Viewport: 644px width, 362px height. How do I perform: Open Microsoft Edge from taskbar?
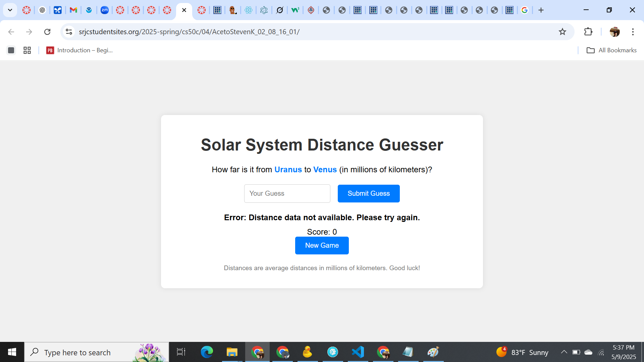pos(207,352)
